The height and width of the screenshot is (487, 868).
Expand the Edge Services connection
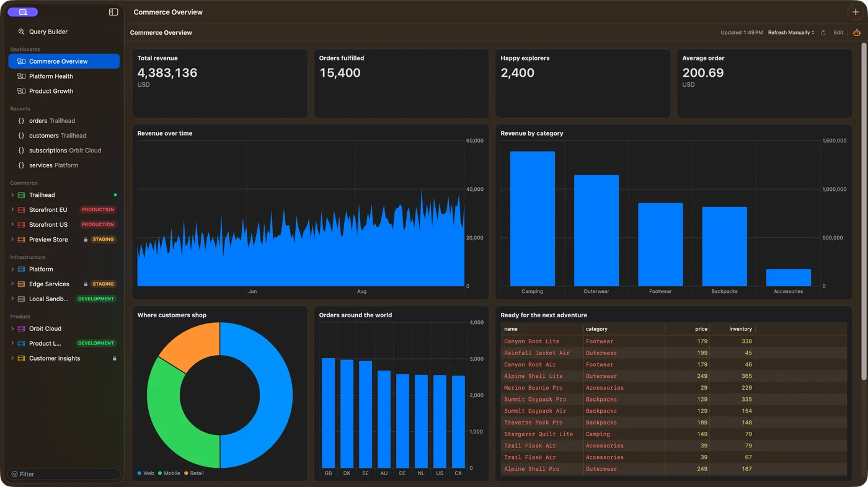tap(12, 284)
